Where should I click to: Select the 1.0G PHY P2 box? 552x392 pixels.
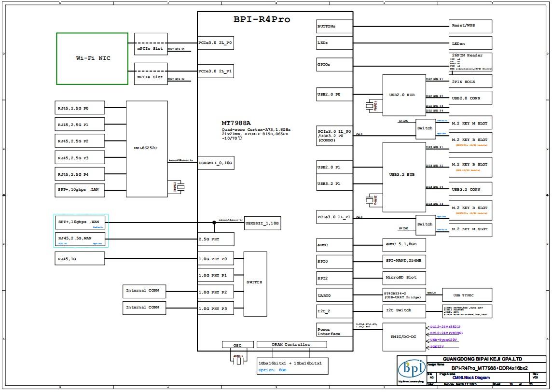pos(216,292)
